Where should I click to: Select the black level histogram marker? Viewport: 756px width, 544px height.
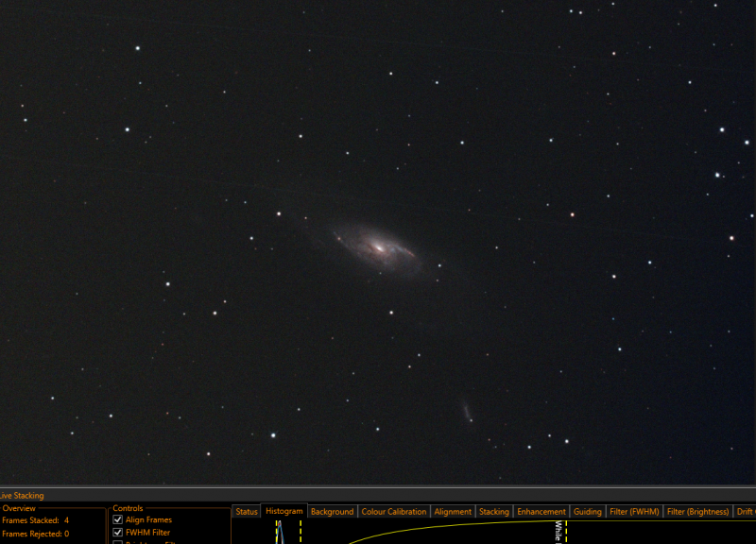click(x=277, y=532)
